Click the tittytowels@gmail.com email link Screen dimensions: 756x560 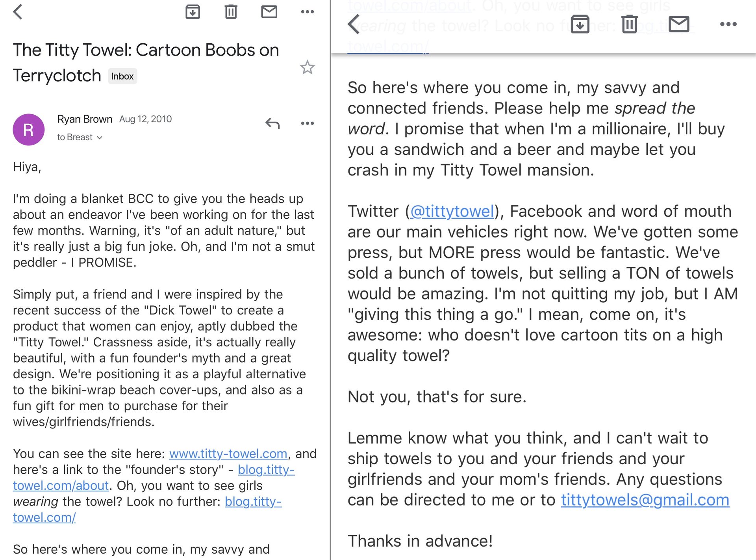(645, 500)
